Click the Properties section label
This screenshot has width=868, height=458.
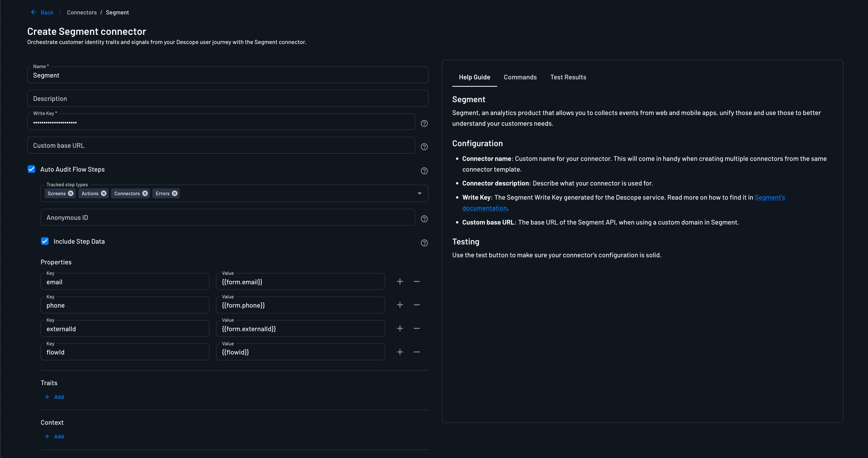tap(56, 262)
